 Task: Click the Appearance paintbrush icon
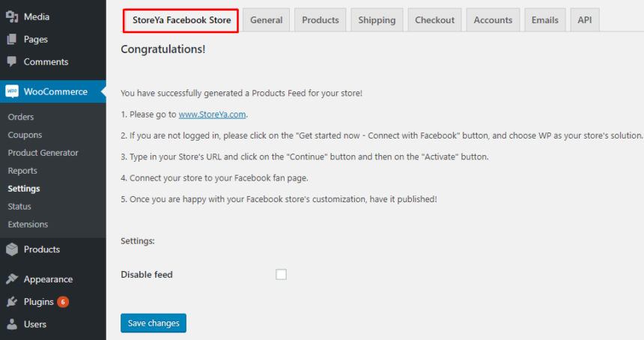[x=12, y=279]
